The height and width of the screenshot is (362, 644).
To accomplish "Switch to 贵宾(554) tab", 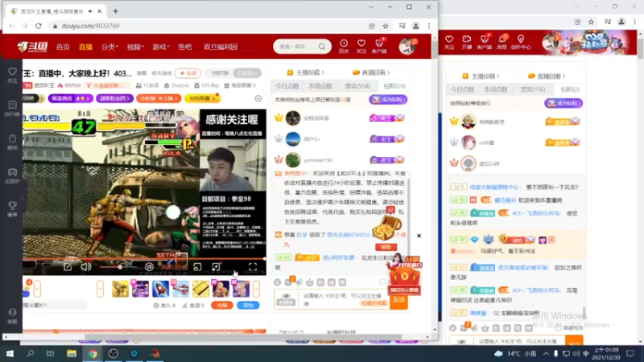I will tap(357, 86).
